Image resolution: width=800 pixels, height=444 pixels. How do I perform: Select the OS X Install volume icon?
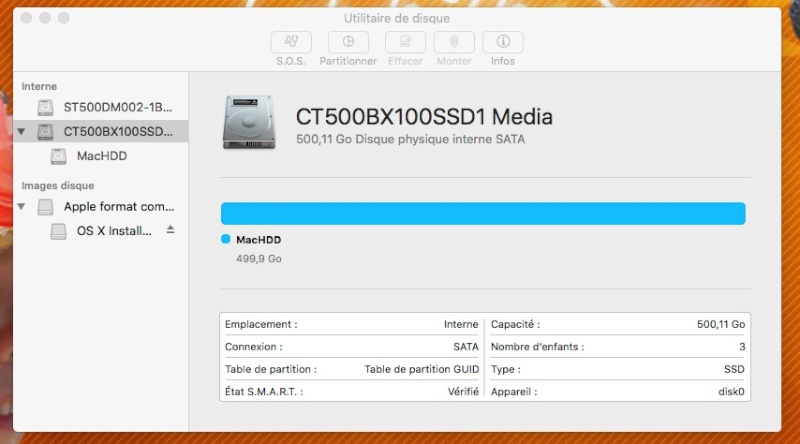pos(58,231)
